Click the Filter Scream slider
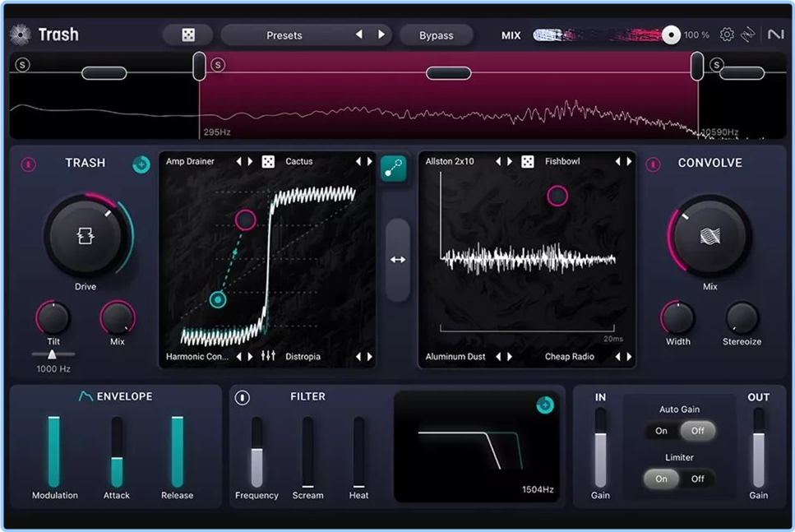 307,451
